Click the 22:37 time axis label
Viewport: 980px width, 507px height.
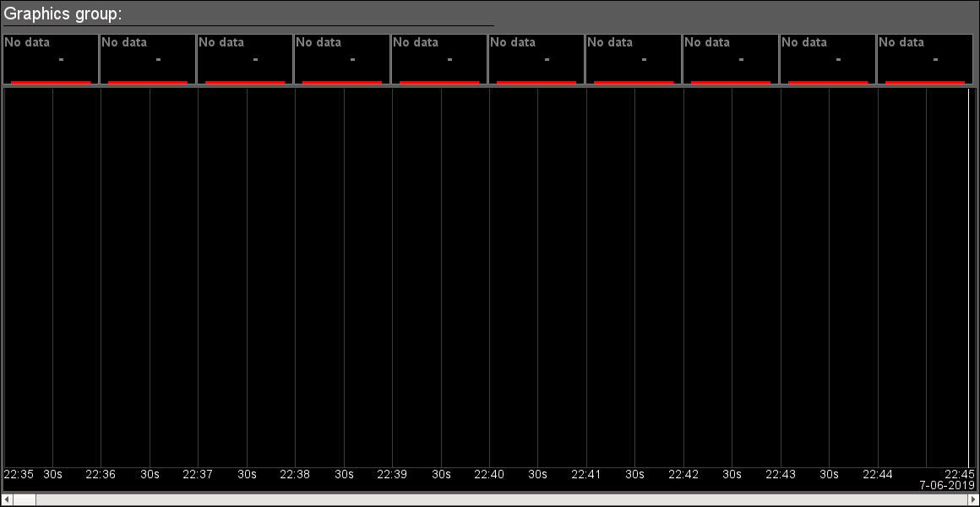point(198,475)
